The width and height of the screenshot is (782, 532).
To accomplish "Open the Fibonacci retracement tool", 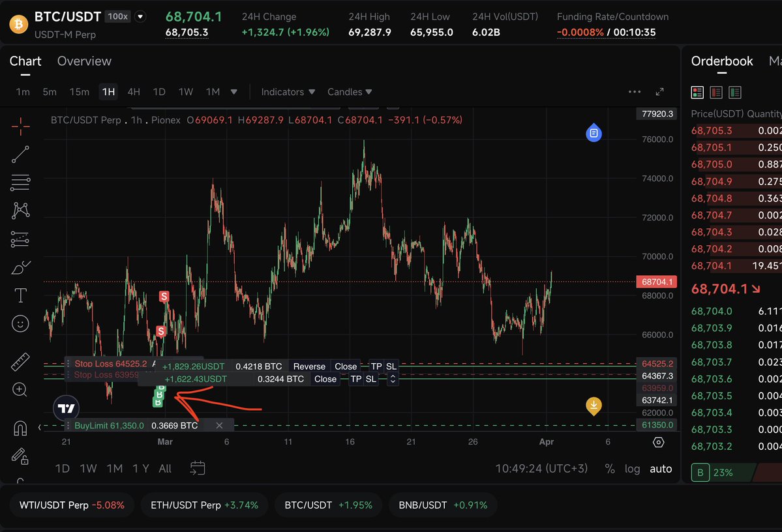I will (x=20, y=183).
